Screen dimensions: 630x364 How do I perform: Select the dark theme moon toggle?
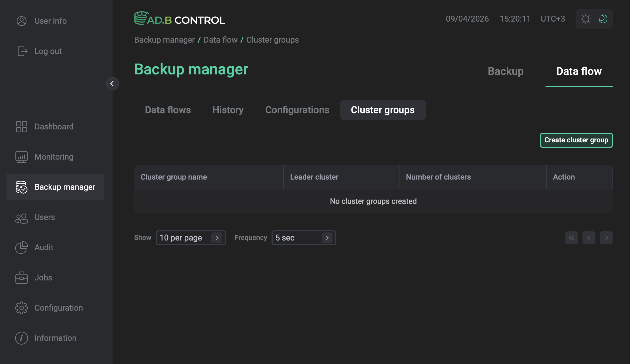point(603,19)
